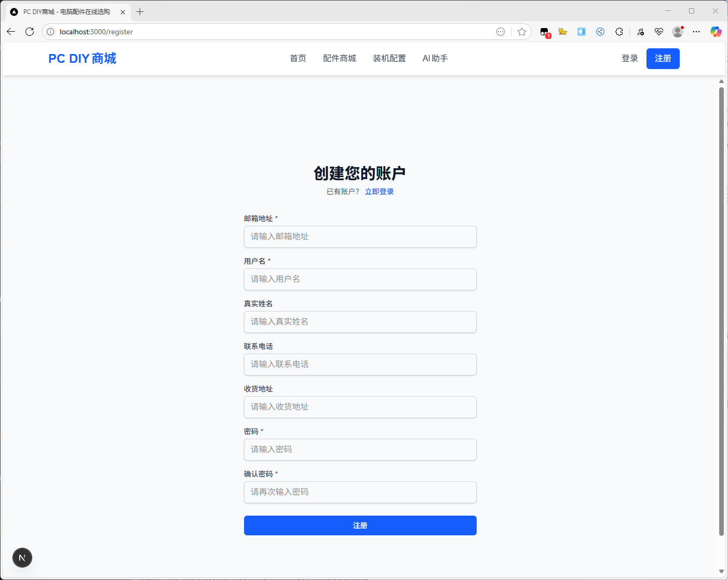Click the page refresh icon
Image resolution: width=728 pixels, height=580 pixels.
[30, 32]
